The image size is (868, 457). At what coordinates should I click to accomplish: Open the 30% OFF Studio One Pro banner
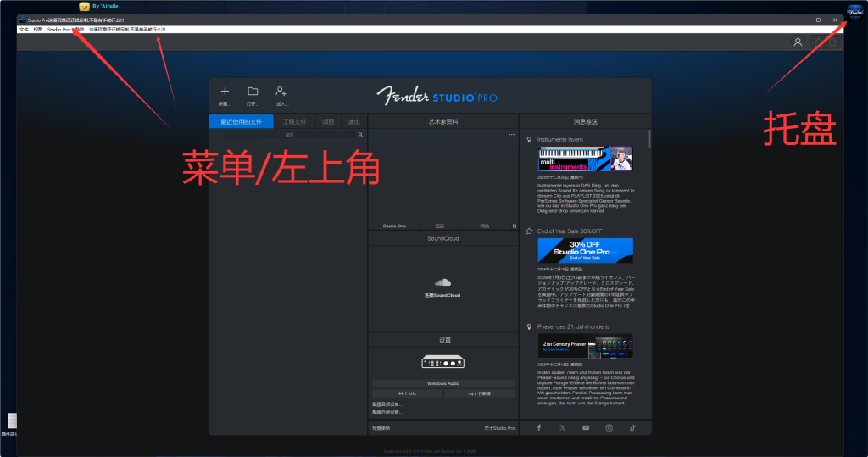[585, 250]
